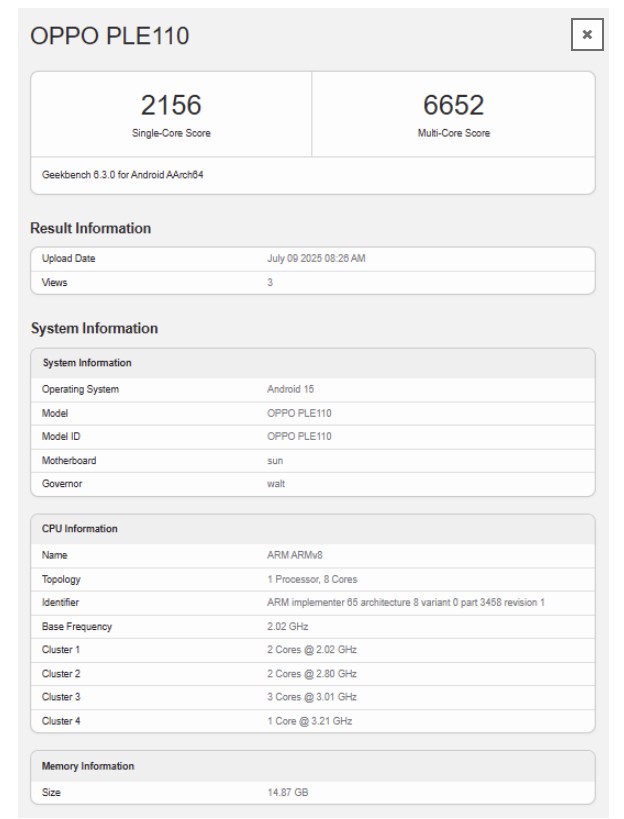Select the Android 15 operating system value
Image resolution: width=624 pixels, height=819 pixels.
(x=290, y=390)
